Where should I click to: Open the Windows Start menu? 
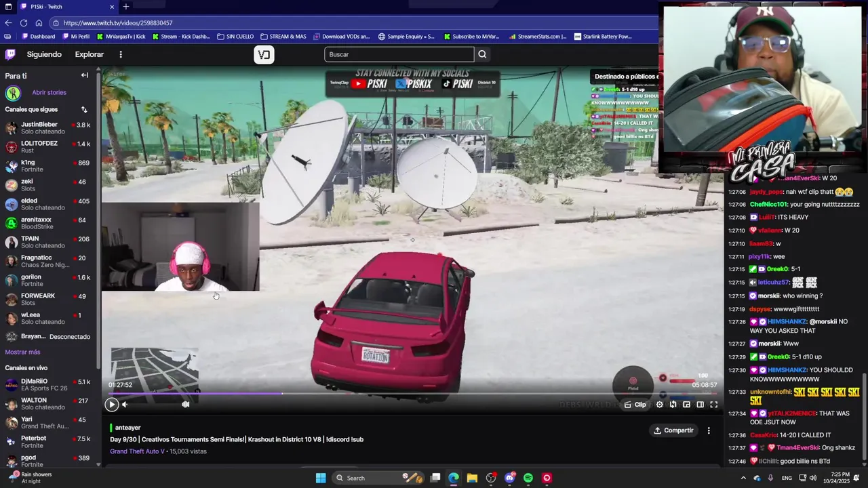(321, 479)
